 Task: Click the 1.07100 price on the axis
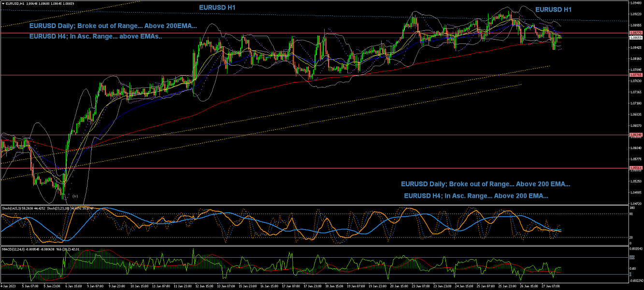coord(636,103)
